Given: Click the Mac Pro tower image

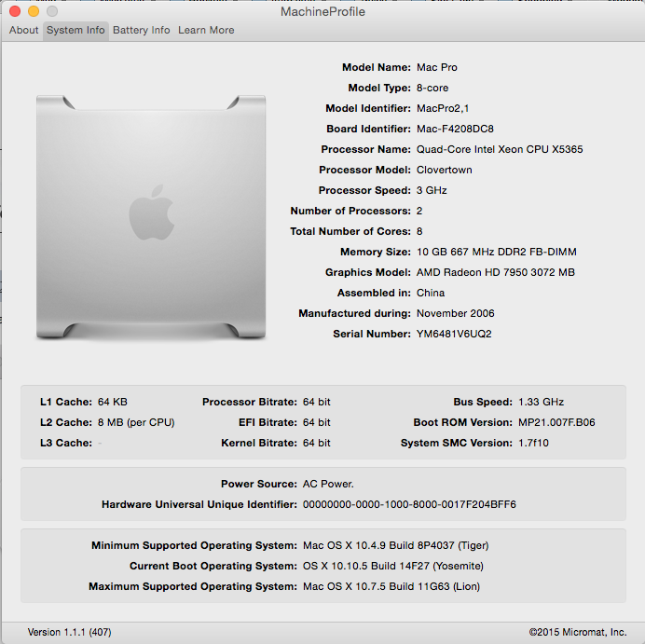Looking at the screenshot, I should pyautogui.click(x=151, y=217).
